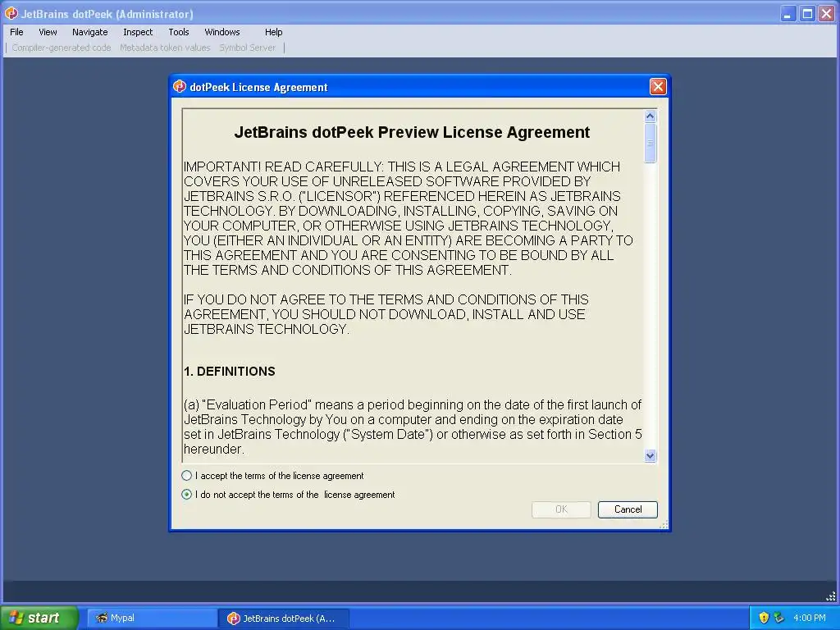This screenshot has width=840, height=630.
Task: Click the license scrollbar thumb
Action: (x=650, y=143)
